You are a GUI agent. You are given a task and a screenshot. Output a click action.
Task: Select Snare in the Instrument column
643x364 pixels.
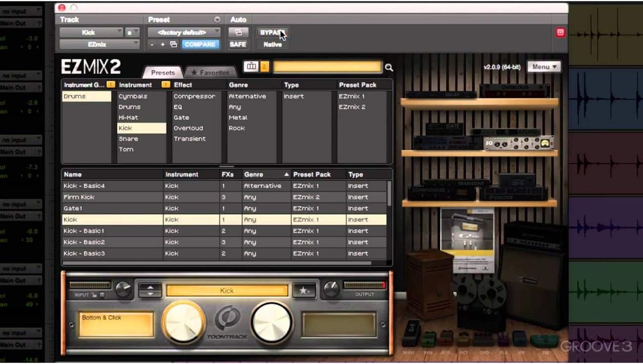(x=128, y=139)
